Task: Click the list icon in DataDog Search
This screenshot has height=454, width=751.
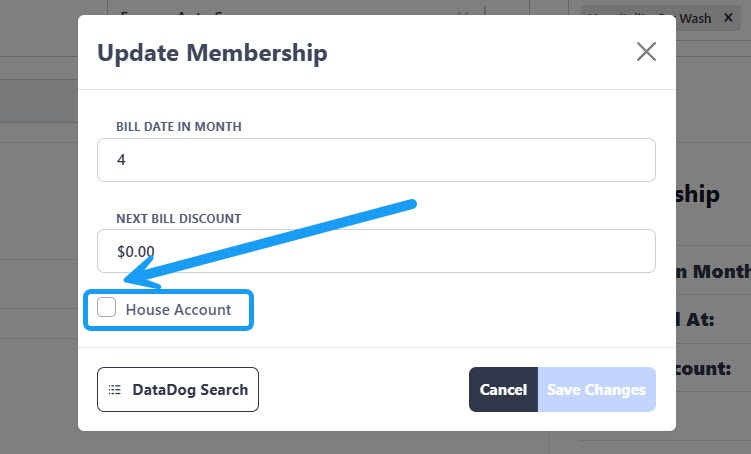Action: (115, 390)
